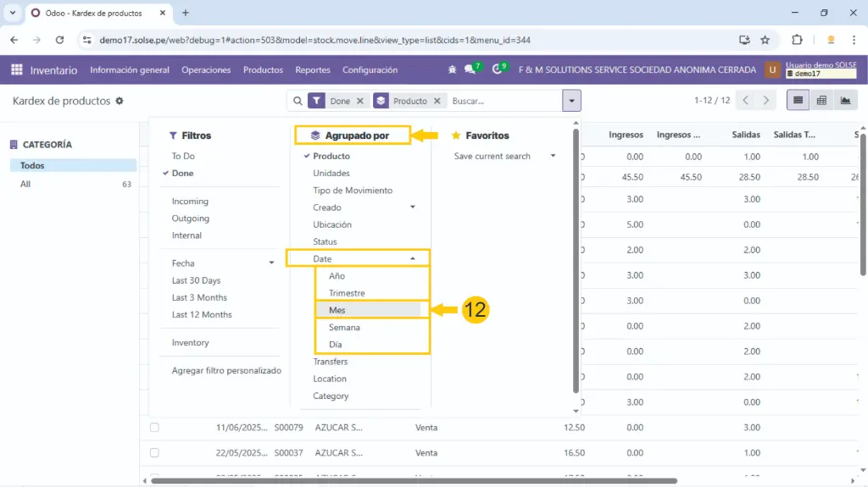This screenshot has height=487, width=868.
Task: Go to next page of records
Action: coord(766,101)
